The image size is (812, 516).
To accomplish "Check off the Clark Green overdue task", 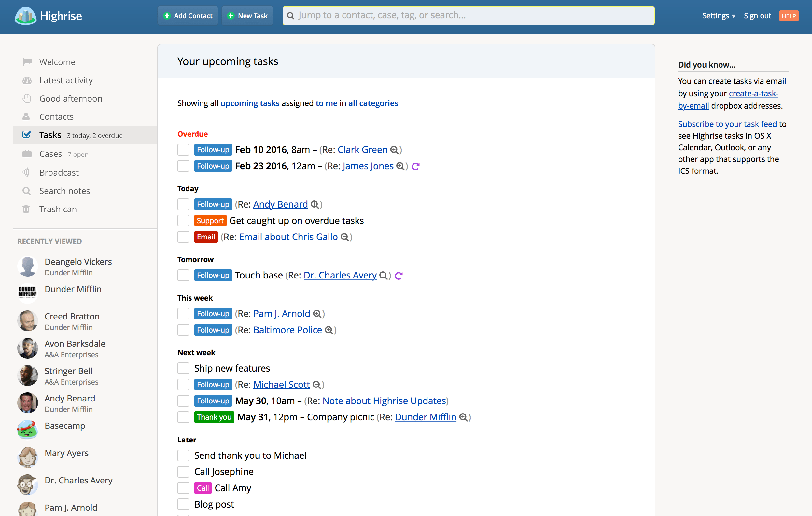I will point(183,150).
